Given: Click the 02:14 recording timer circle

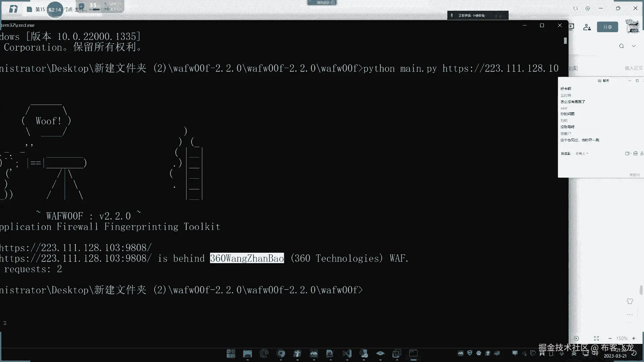Looking at the screenshot, I should (55, 10).
